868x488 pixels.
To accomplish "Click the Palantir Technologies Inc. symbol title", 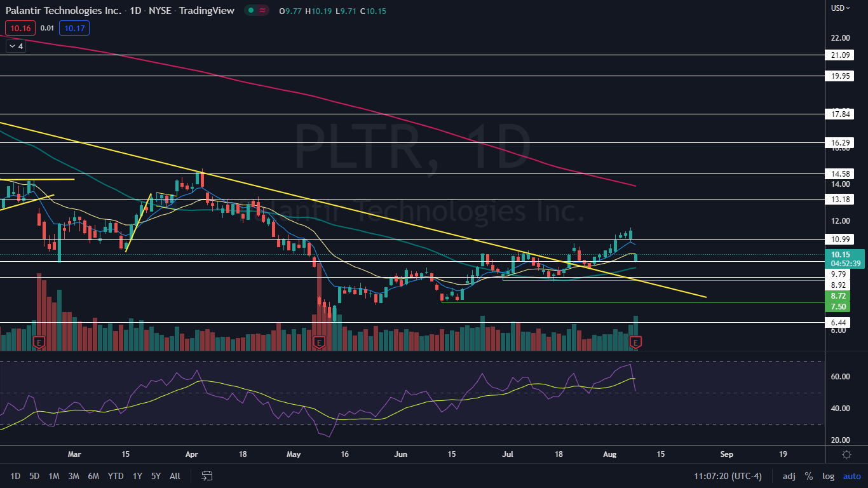I will (65, 10).
